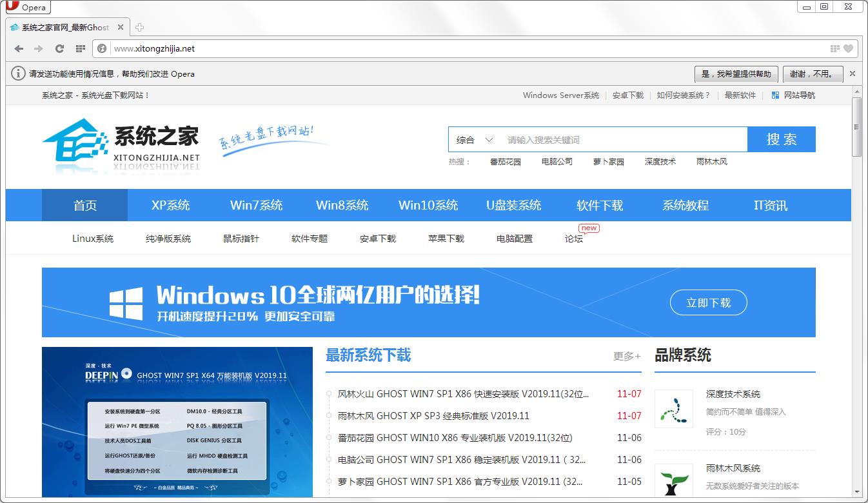Open the Opera main menu button
Image resolution: width=868 pixels, height=503 pixels.
click(x=27, y=7)
